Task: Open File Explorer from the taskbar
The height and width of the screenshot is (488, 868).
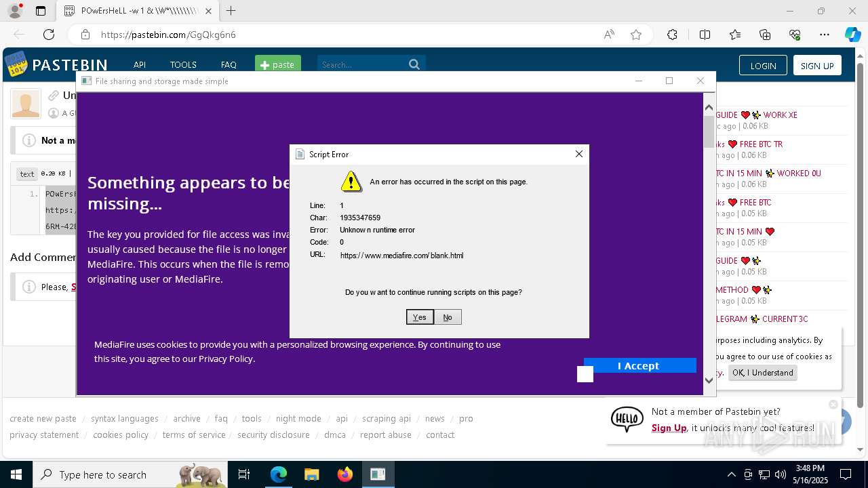Action: pos(311,474)
